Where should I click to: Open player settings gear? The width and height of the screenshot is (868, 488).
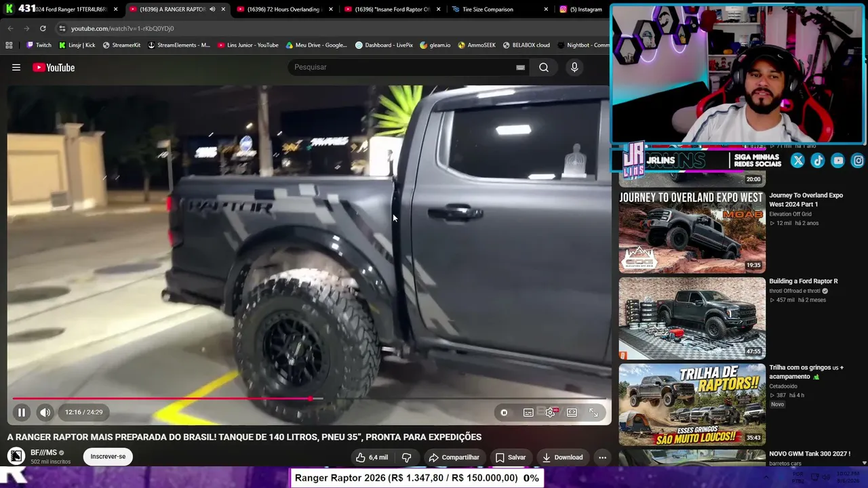tap(551, 412)
